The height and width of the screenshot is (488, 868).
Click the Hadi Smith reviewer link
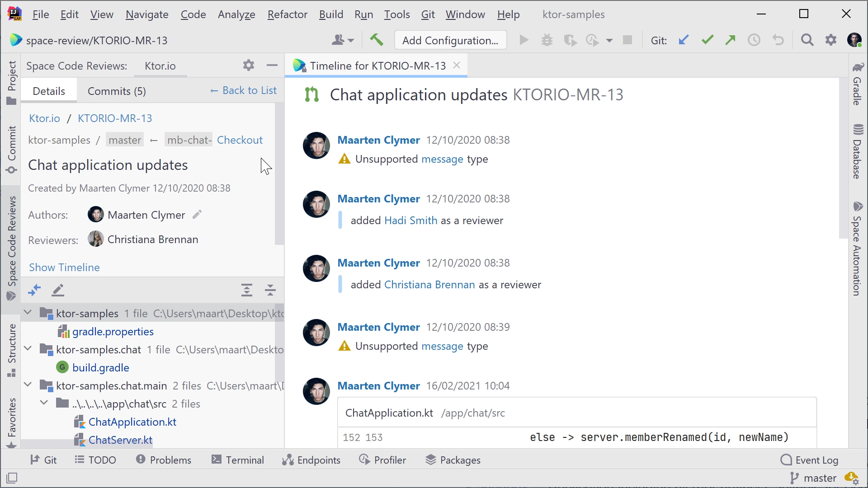click(x=411, y=221)
